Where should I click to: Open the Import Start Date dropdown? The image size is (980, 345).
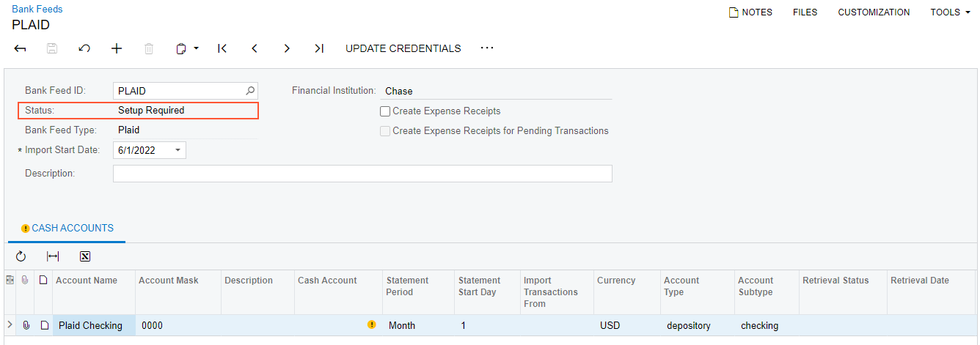tap(178, 150)
